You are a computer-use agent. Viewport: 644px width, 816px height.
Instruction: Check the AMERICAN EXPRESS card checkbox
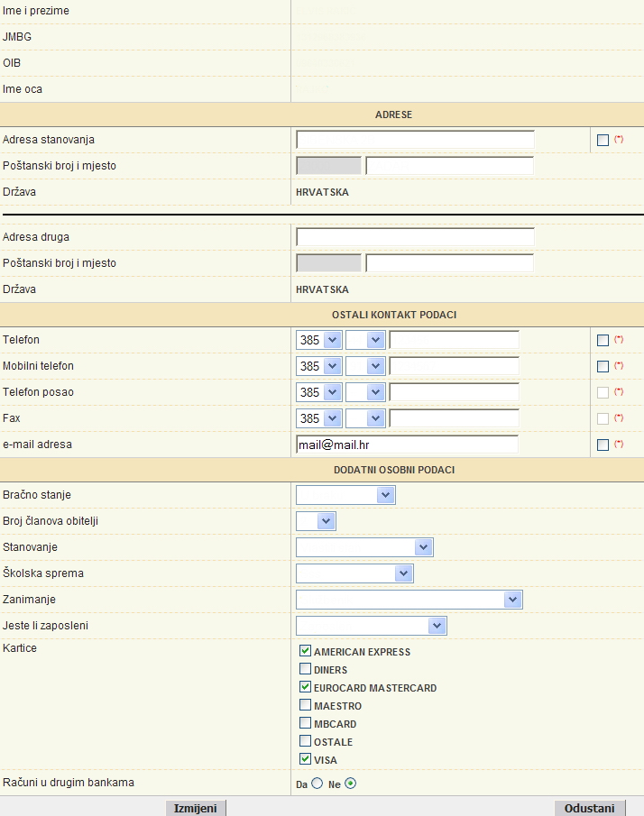click(305, 651)
